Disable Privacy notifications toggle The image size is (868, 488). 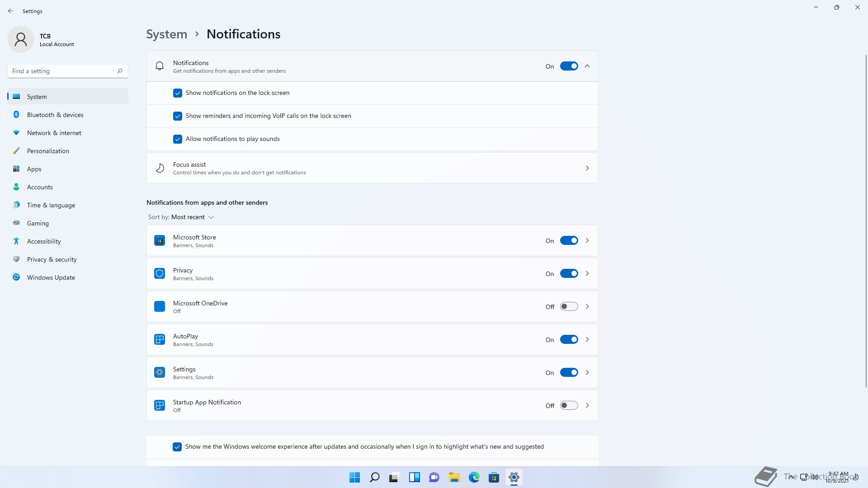click(569, 273)
